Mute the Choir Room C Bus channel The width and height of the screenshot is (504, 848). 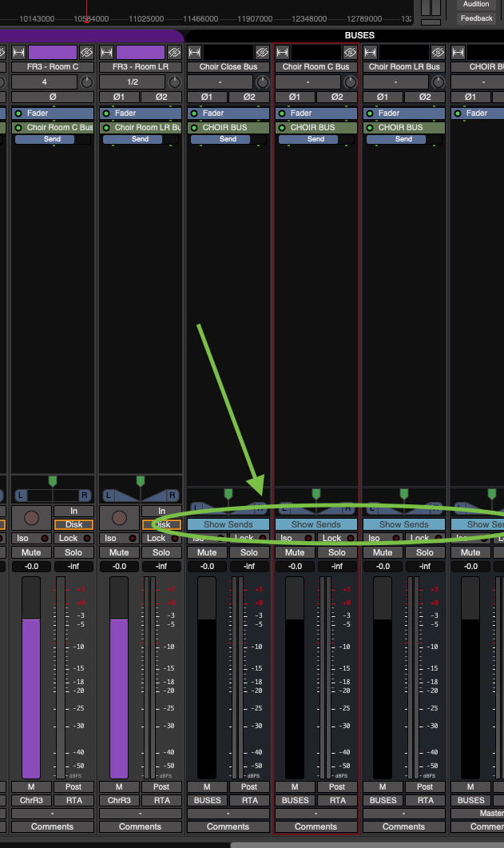point(295,552)
